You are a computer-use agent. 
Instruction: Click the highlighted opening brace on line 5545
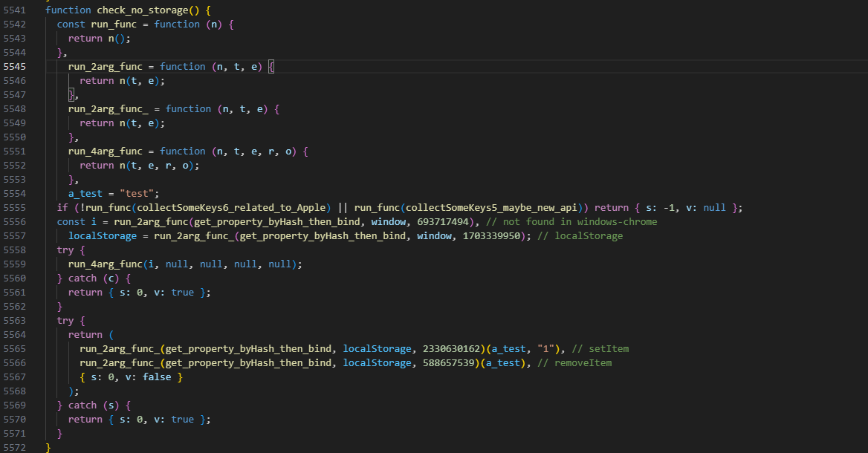coord(271,66)
